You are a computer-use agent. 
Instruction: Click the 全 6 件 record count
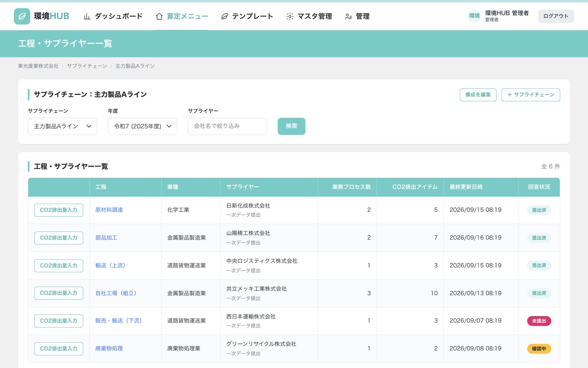(550, 166)
